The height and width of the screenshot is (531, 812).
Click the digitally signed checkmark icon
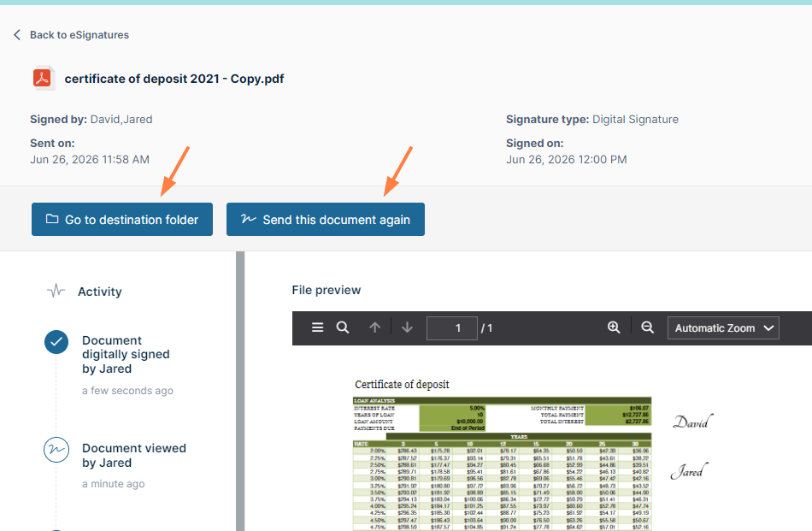pos(56,342)
